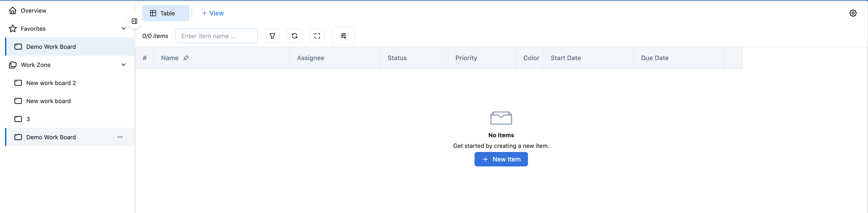Open display options sliders icon
This screenshot has width=868, height=213.
(343, 36)
